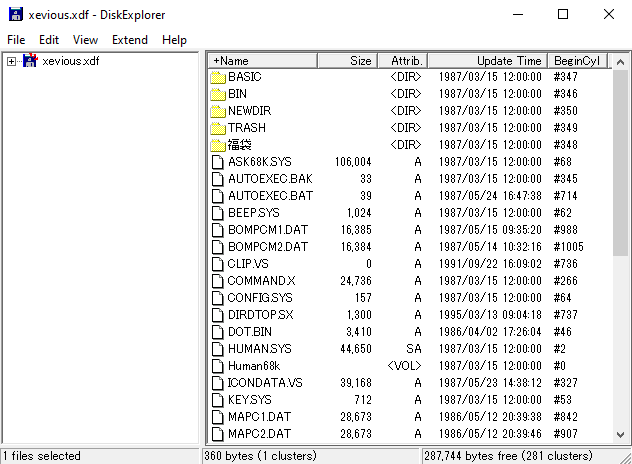Click the BEEP.SYS file icon
Image resolution: width=632 pixels, height=464 pixels.
point(218,213)
